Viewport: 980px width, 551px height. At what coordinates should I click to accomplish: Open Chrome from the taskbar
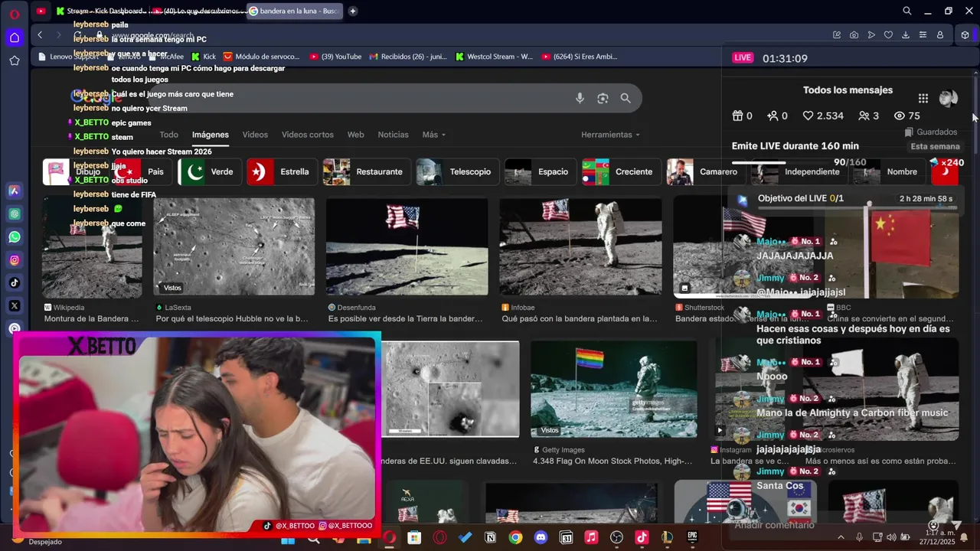(x=515, y=538)
